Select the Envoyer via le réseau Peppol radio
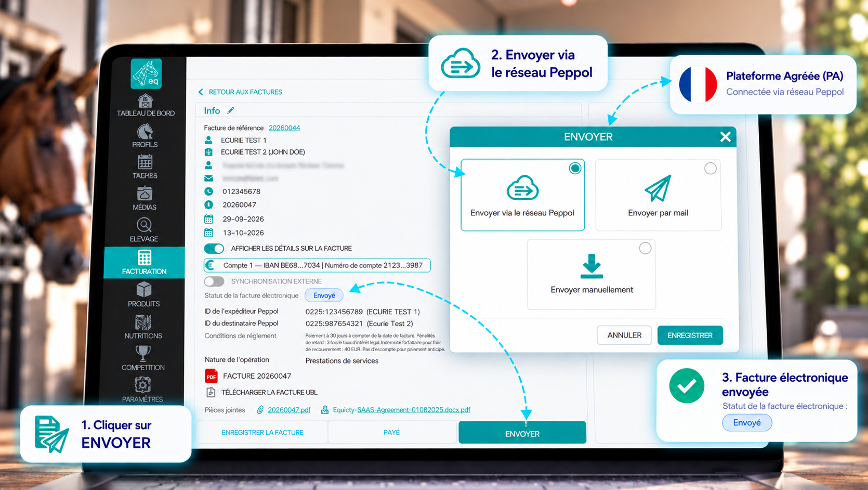 pyautogui.click(x=575, y=169)
